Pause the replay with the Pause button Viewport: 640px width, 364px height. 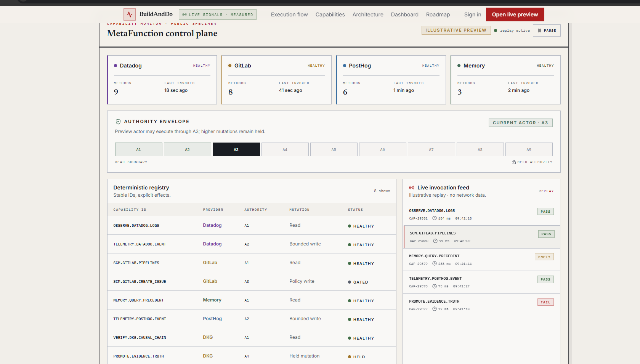(547, 30)
